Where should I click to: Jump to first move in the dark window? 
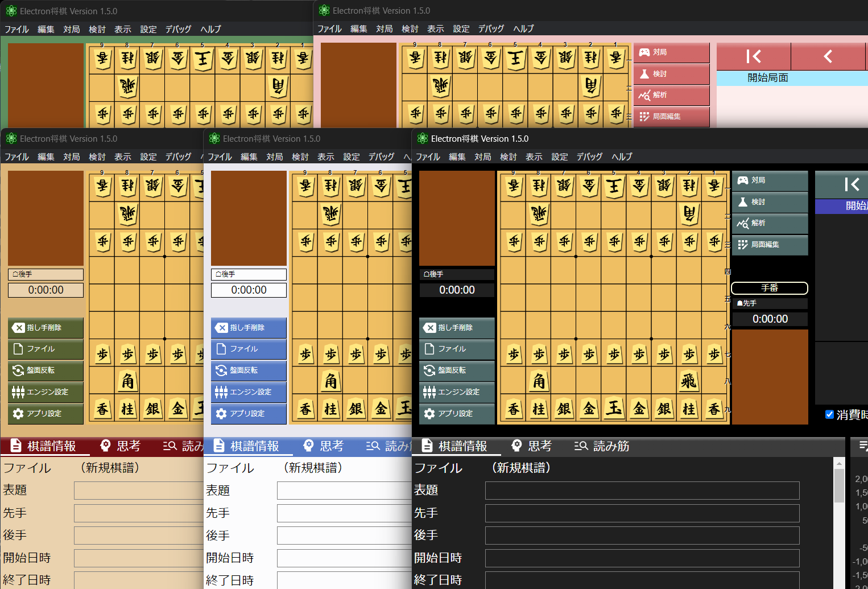click(841, 184)
